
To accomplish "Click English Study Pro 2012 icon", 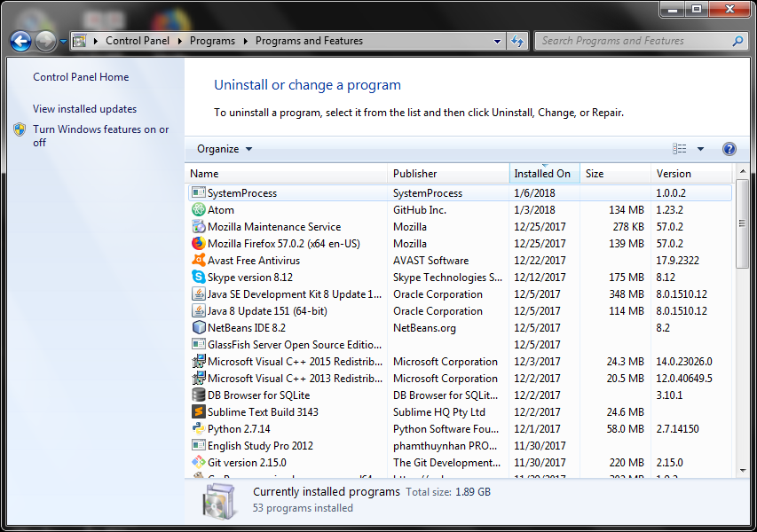I will point(199,446).
